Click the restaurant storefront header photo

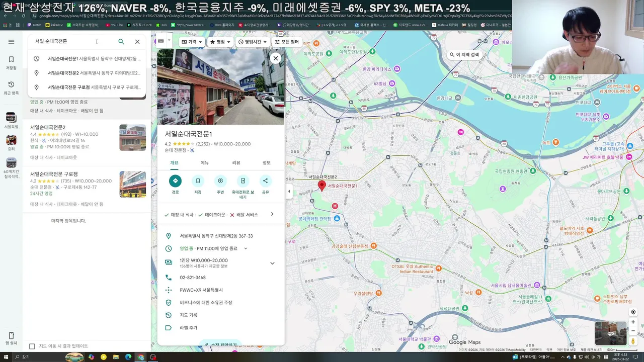point(220,86)
